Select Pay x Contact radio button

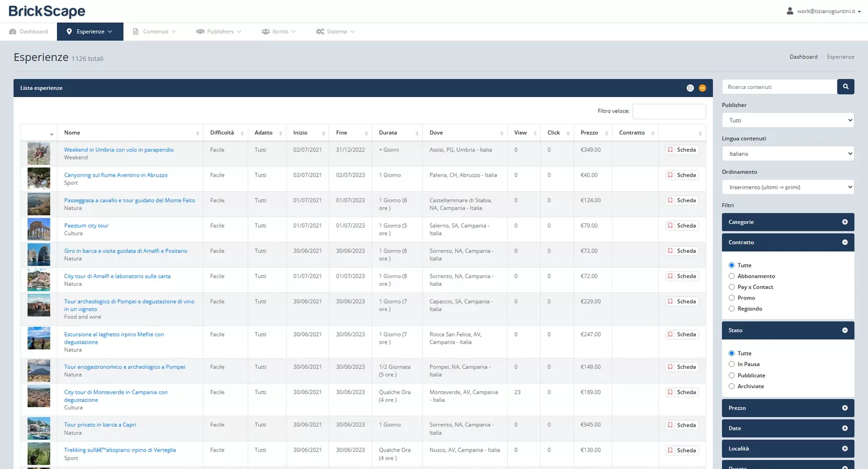[732, 287]
